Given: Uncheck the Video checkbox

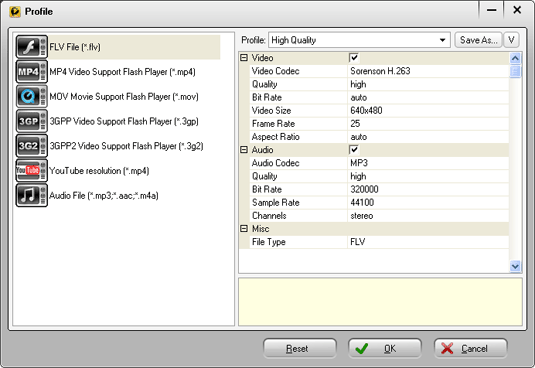Looking at the screenshot, I should point(354,58).
